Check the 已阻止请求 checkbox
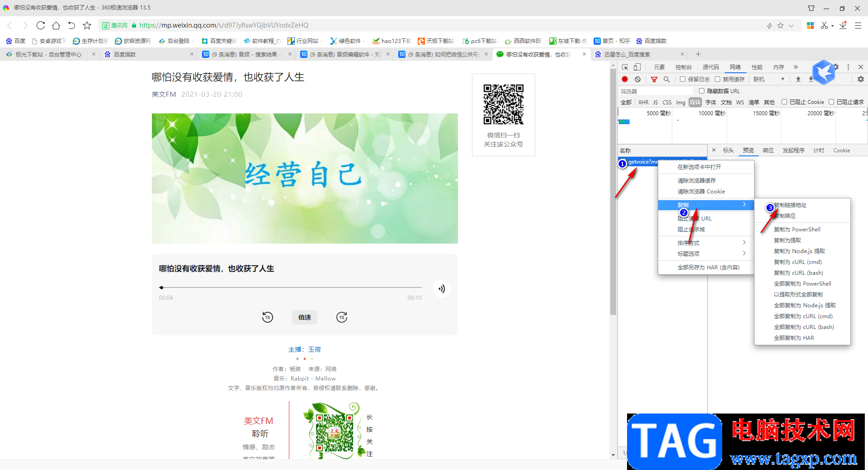The image size is (868, 470). coord(831,102)
